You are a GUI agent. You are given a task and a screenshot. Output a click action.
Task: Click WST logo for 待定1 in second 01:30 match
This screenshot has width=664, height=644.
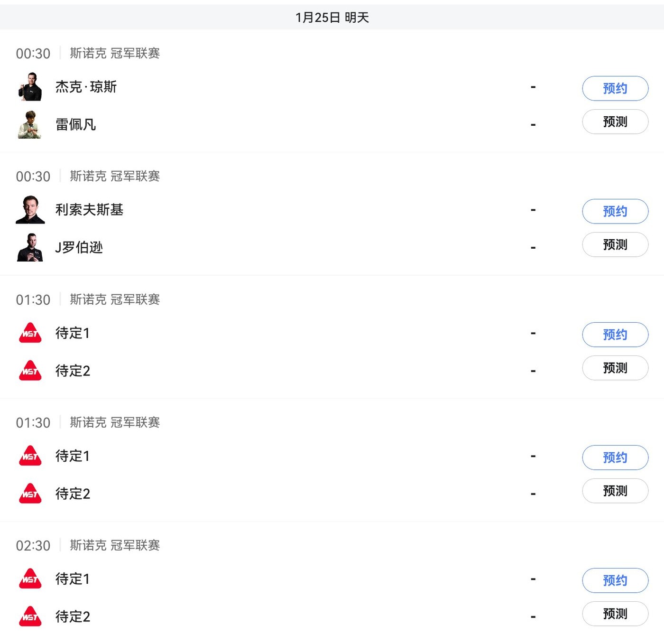[30, 456]
